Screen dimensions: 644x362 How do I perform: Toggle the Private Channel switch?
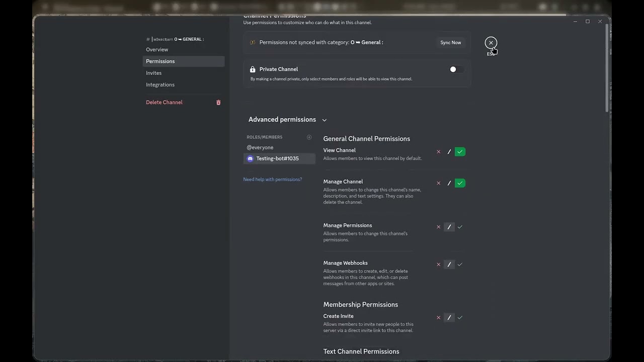pos(456,69)
